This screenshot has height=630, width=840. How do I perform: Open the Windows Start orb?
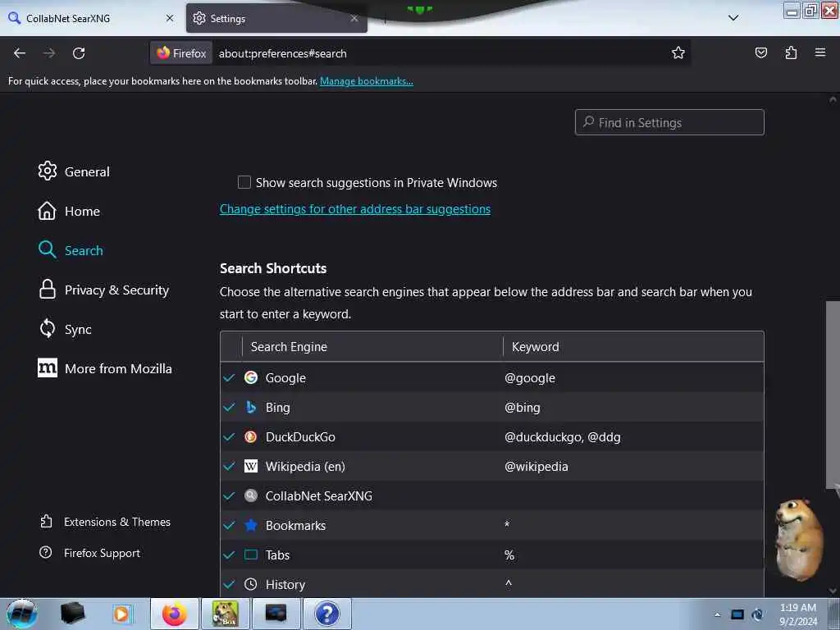point(22,614)
